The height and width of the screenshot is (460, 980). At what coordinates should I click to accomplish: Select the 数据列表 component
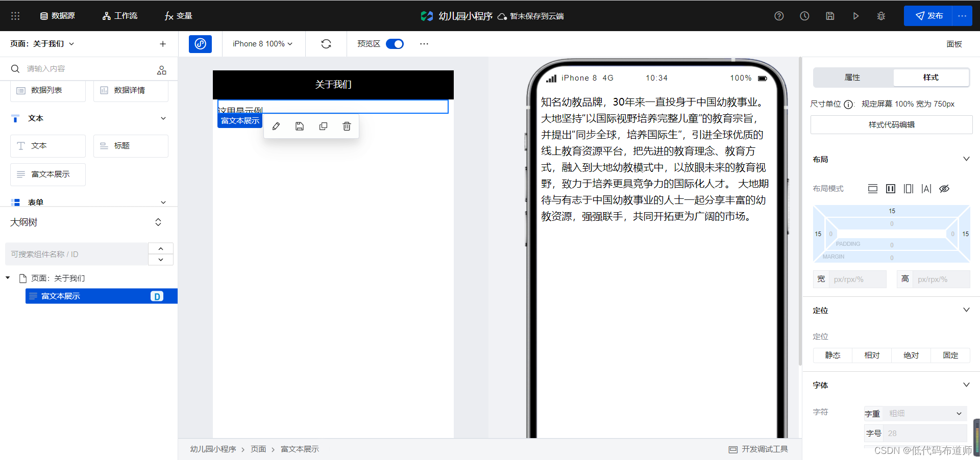[x=48, y=90]
